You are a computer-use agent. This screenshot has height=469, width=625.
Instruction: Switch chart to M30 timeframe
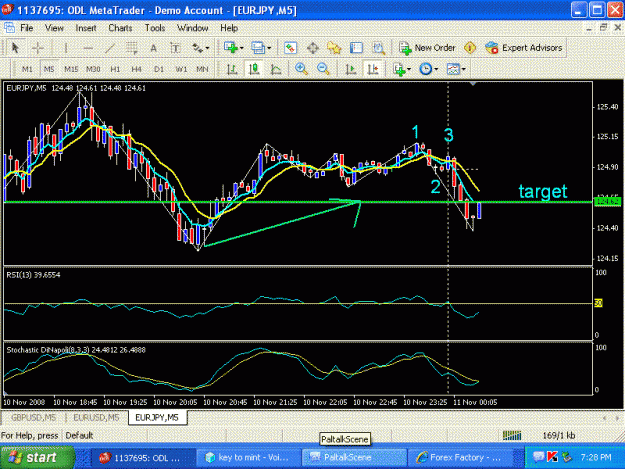click(x=93, y=69)
